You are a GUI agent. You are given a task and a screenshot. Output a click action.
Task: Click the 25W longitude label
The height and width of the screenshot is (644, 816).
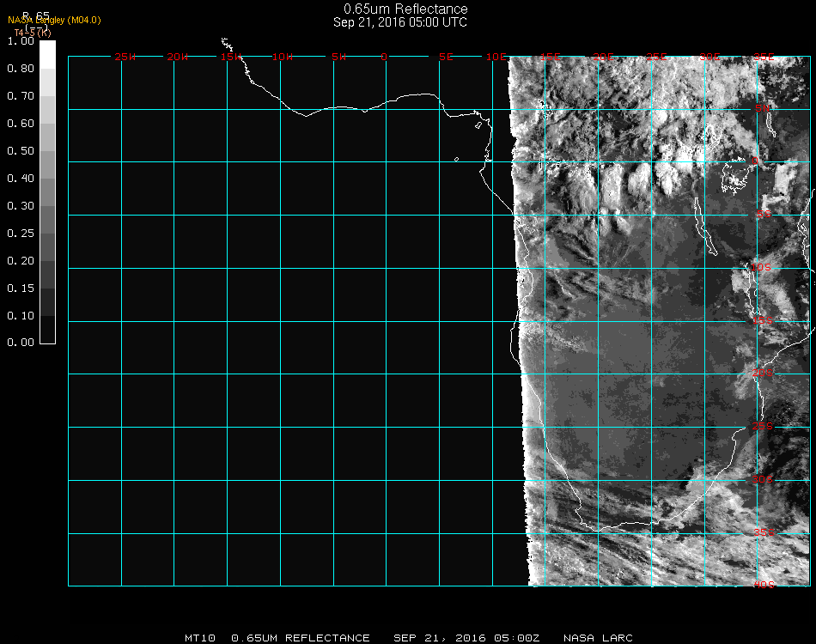click(125, 58)
